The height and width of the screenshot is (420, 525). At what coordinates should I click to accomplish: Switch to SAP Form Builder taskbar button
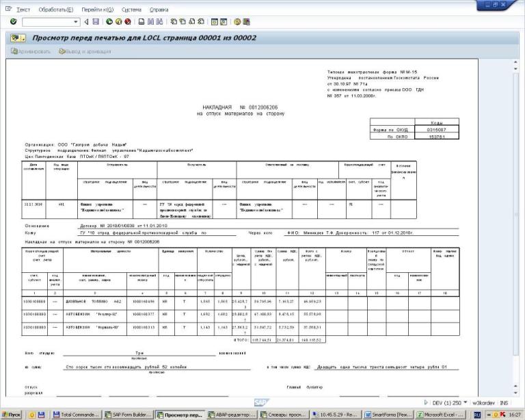128,415
